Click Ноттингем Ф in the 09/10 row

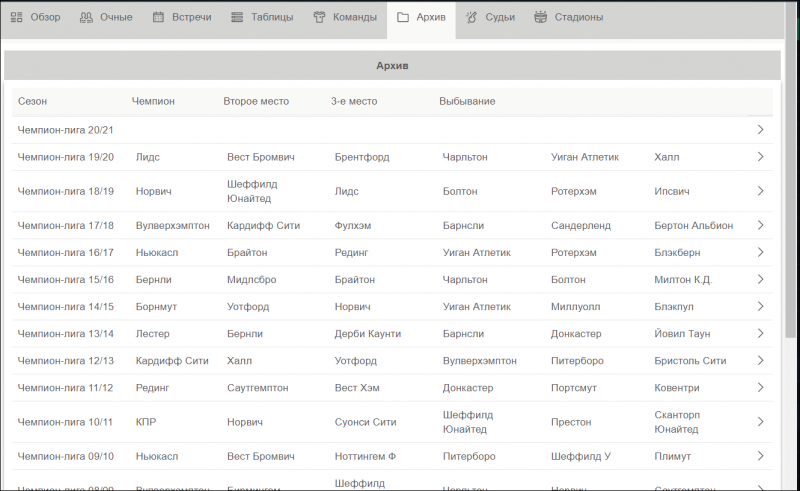[x=365, y=456]
